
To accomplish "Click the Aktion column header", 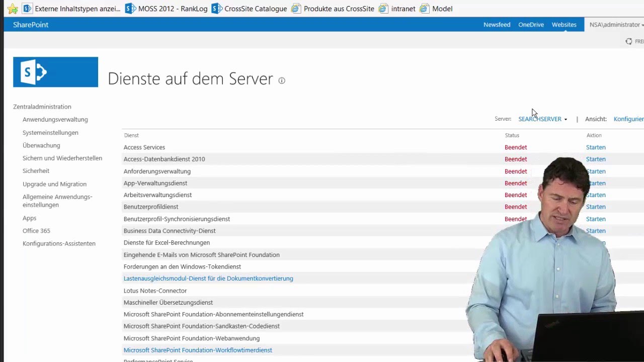I will (x=594, y=135).
